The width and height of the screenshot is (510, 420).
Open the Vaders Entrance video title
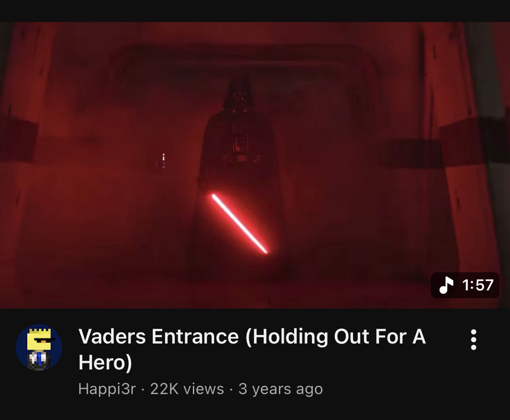(x=252, y=349)
